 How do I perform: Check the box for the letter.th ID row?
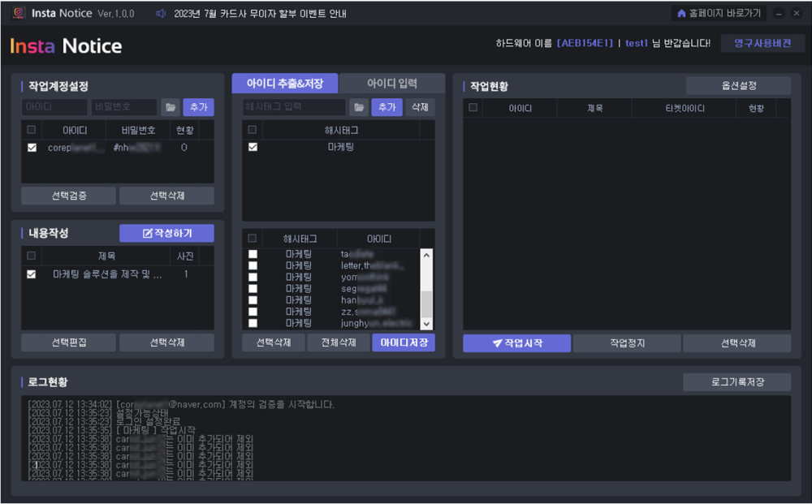pyautogui.click(x=253, y=265)
